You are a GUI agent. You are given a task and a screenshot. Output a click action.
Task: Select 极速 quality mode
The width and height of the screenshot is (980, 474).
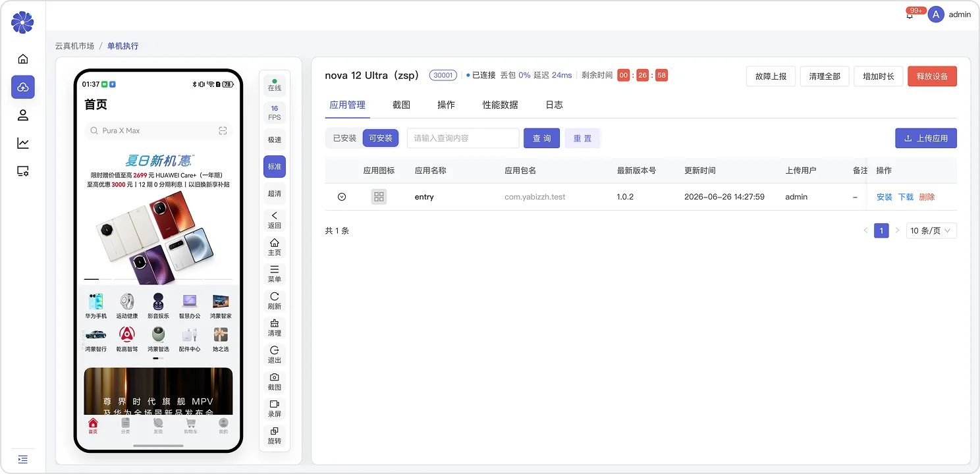click(x=275, y=140)
